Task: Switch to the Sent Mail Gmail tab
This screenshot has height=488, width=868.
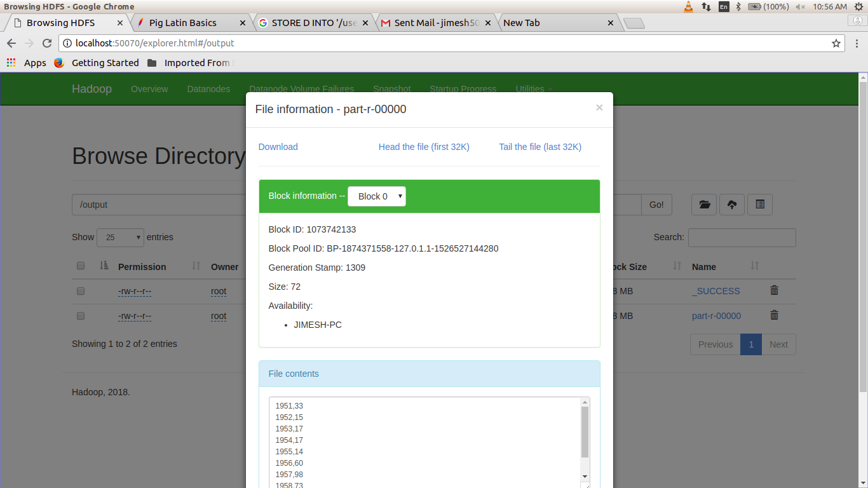Action: pyautogui.click(x=436, y=23)
